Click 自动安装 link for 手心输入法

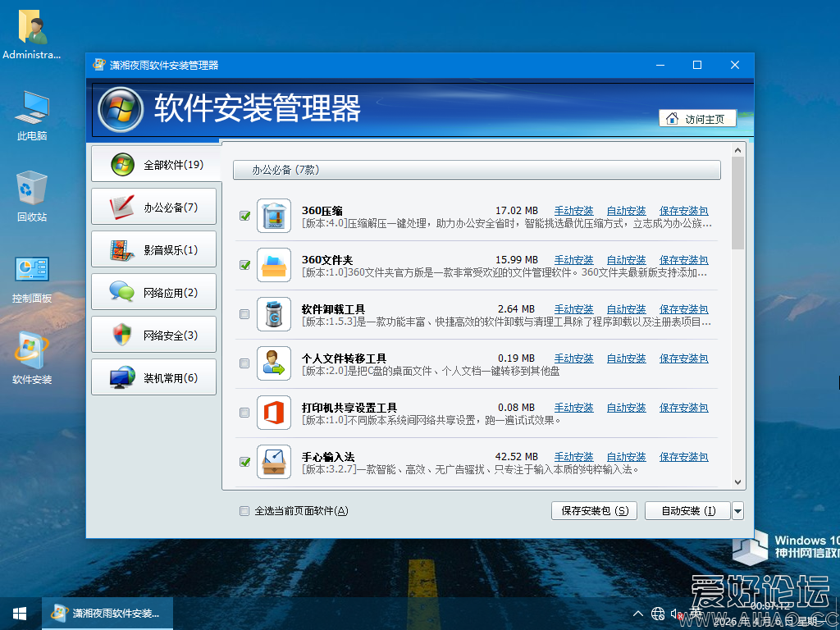coord(626,457)
